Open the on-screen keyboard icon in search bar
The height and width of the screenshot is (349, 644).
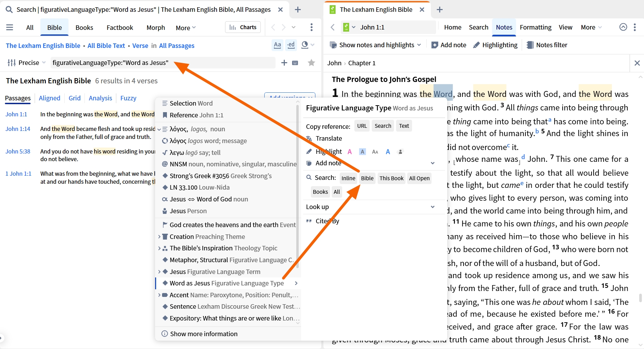click(x=295, y=63)
